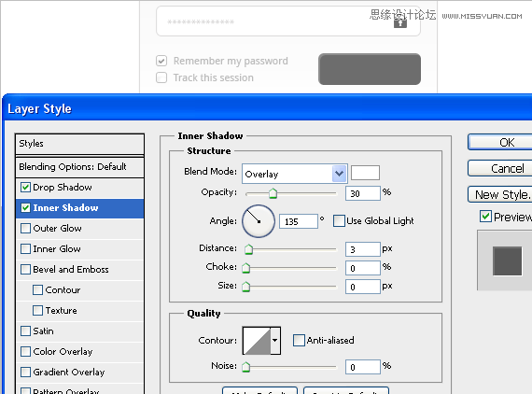Enable the Satin checkbox
Viewport: 532px width, 394px height.
coord(25,331)
